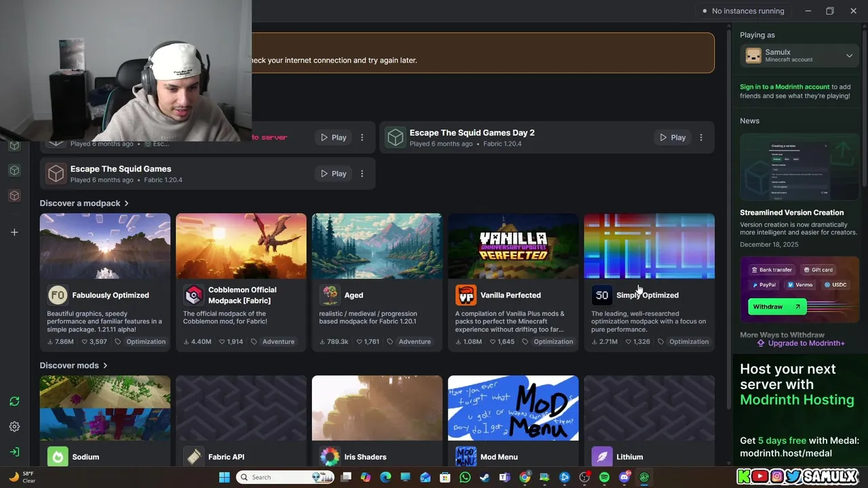Click the green refresh arrows icon in sidebar

[14, 401]
